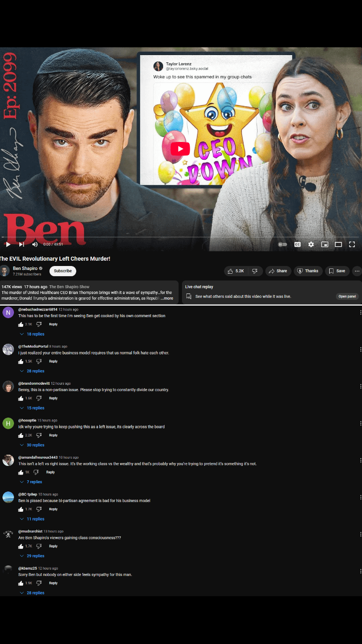
Task: Skip to the next video
Action: click(x=21, y=244)
